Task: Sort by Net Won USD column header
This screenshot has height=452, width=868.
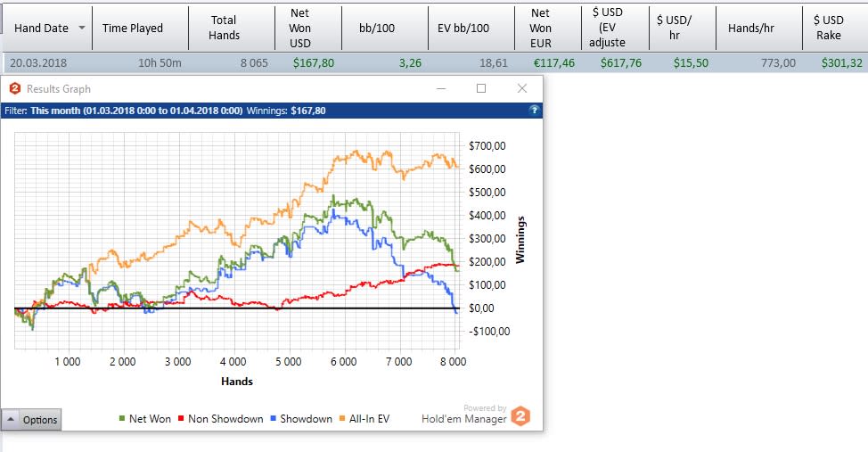Action: pyautogui.click(x=307, y=28)
